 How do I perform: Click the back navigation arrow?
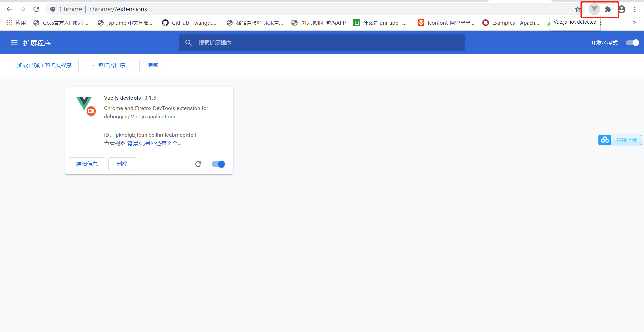point(9,9)
